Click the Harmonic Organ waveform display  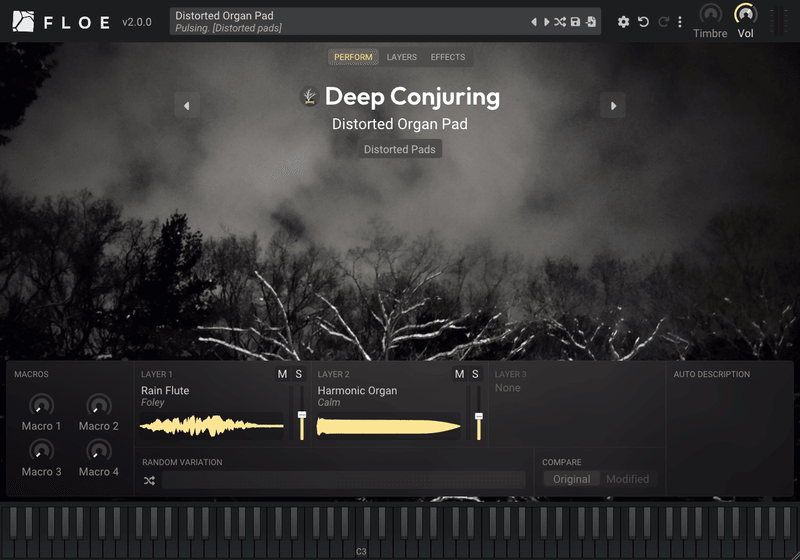[388, 426]
